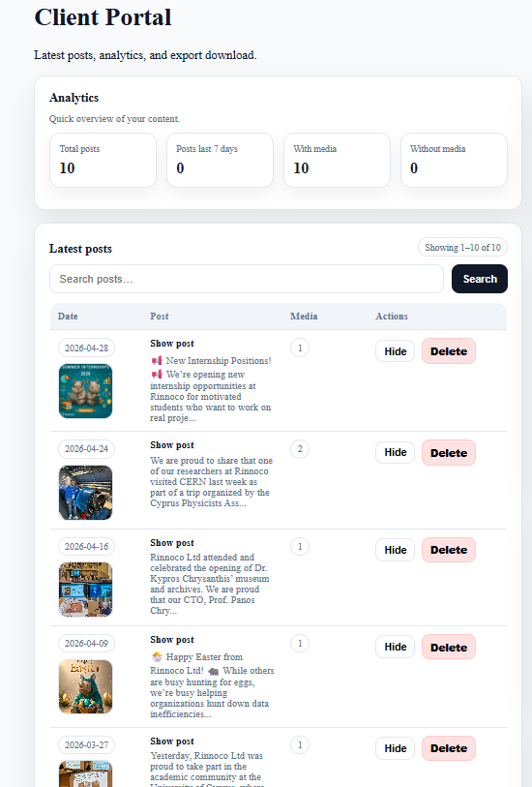The image size is (532, 787).
Task: Open the museum opening post thumbnail
Action: [85, 590]
